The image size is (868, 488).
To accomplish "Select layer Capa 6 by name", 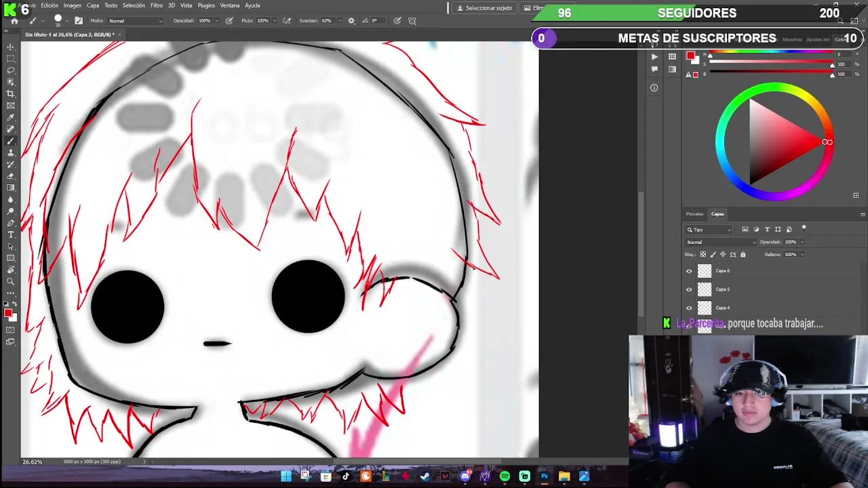I will [723, 271].
